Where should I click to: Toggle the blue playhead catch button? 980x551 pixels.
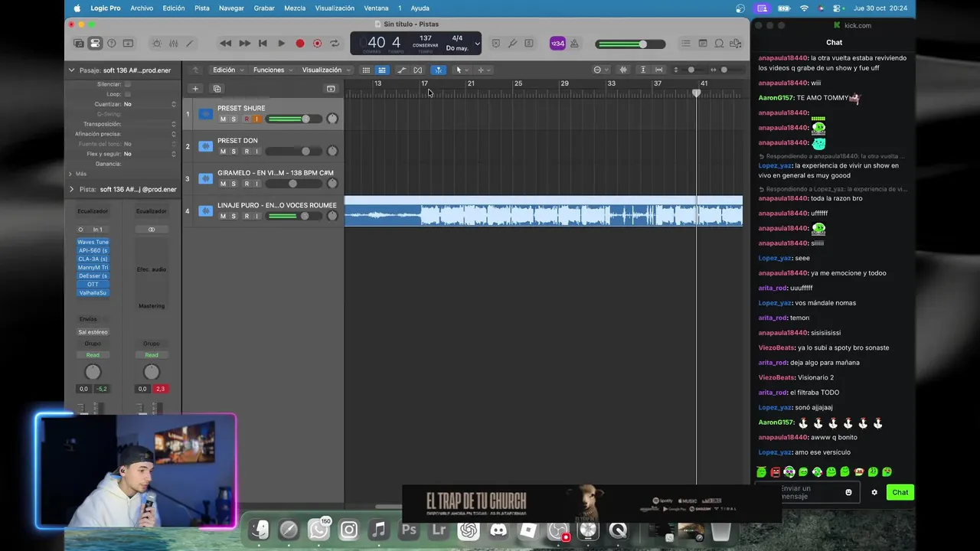click(x=438, y=70)
